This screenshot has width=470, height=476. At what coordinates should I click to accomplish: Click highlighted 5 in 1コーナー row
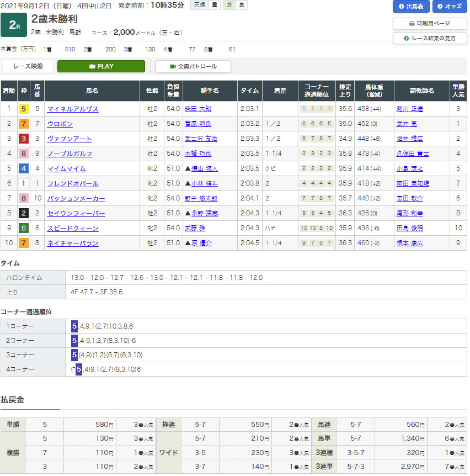click(x=74, y=326)
